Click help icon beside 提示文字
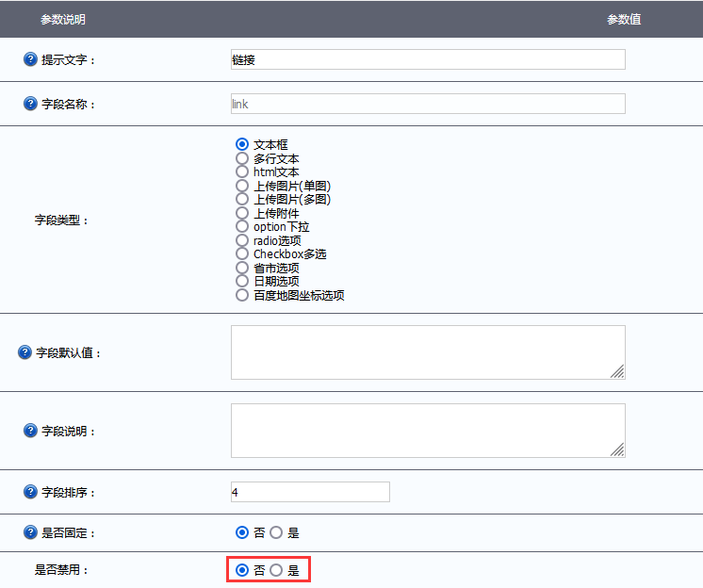703x588 pixels. [x=30, y=59]
